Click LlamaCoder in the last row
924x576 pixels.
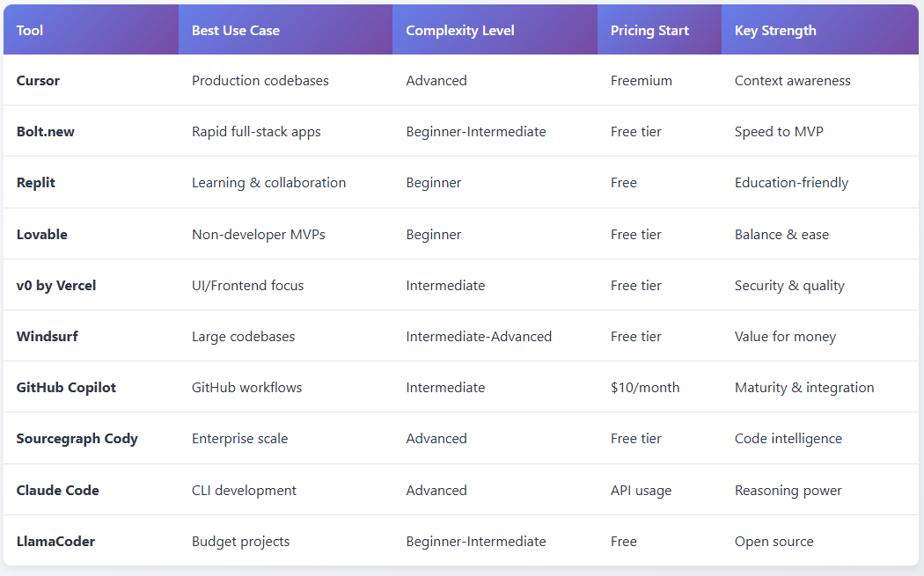pos(55,541)
